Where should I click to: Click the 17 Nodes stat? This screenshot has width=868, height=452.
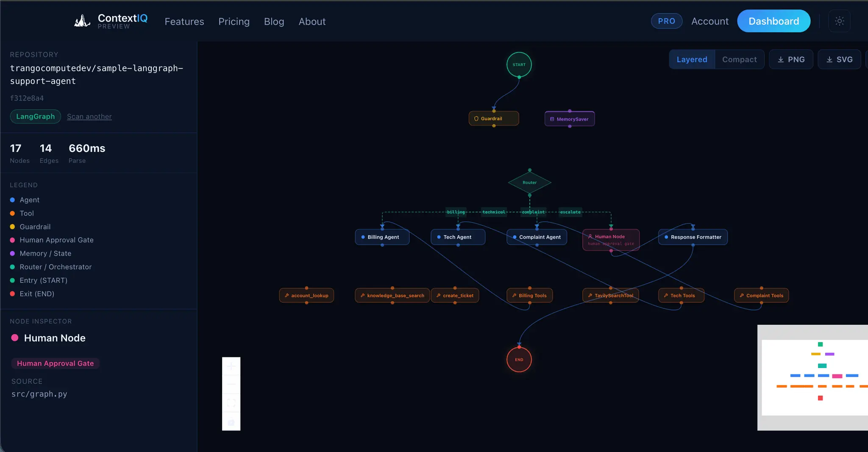19,153
